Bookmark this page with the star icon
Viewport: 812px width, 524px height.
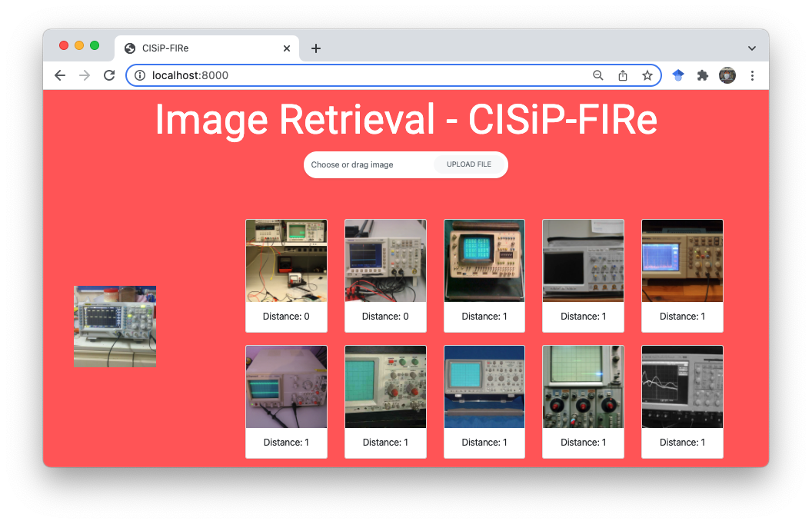tap(647, 75)
